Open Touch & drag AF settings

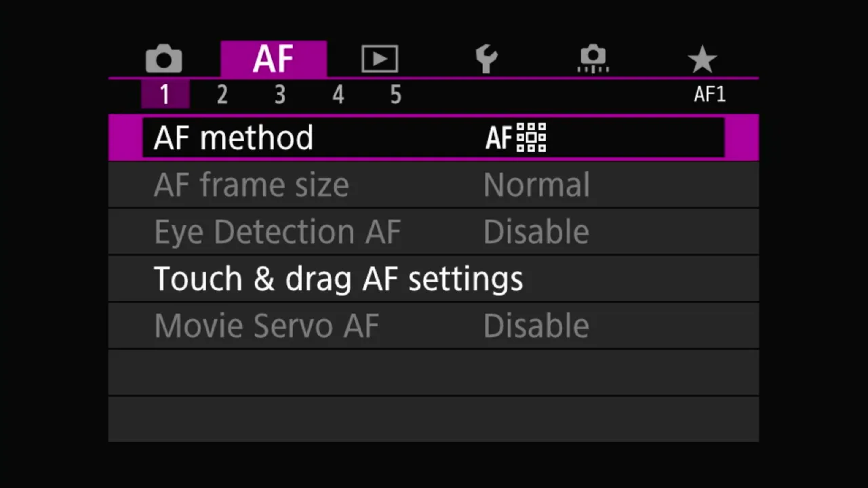(433, 279)
